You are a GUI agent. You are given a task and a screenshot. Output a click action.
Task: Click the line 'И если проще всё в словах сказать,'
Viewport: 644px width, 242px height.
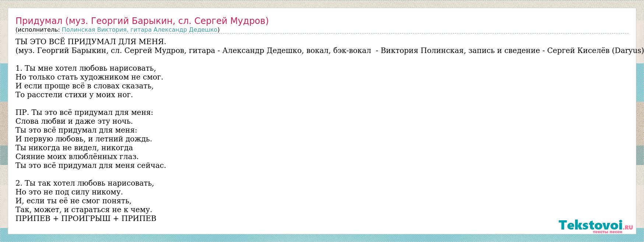(85, 86)
